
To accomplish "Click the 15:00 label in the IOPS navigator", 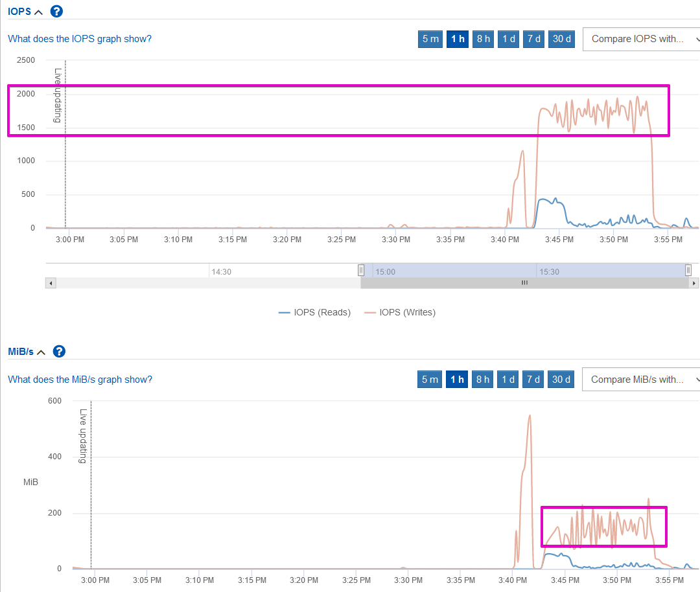I will pyautogui.click(x=385, y=271).
